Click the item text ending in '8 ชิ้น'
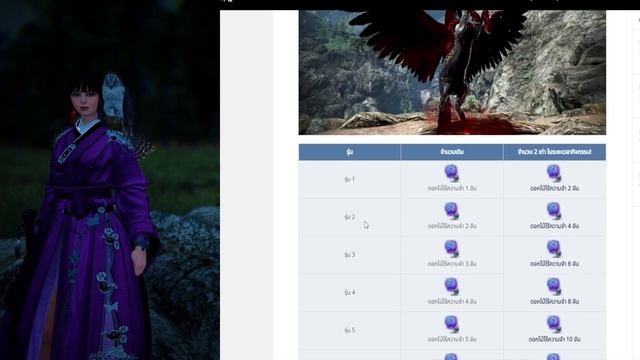 (x=554, y=301)
